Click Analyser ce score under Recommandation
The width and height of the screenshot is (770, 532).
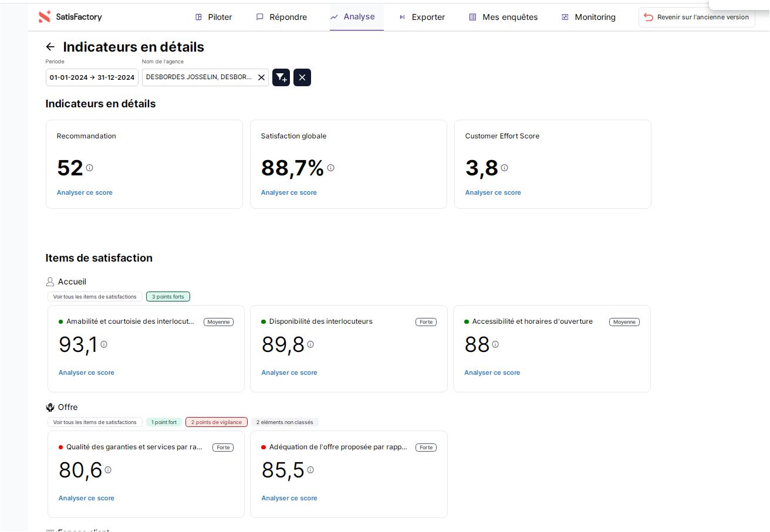click(85, 192)
